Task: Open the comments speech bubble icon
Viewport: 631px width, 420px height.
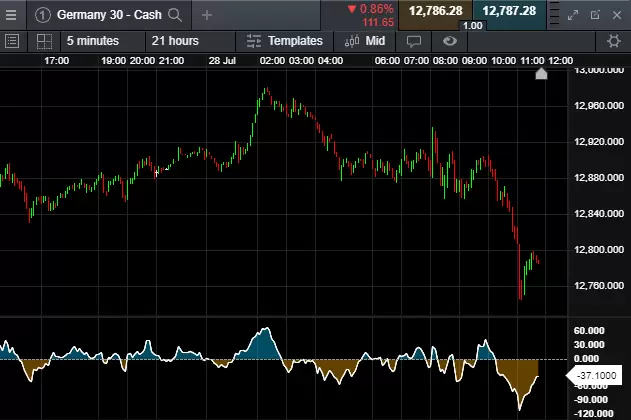Action: tap(414, 41)
